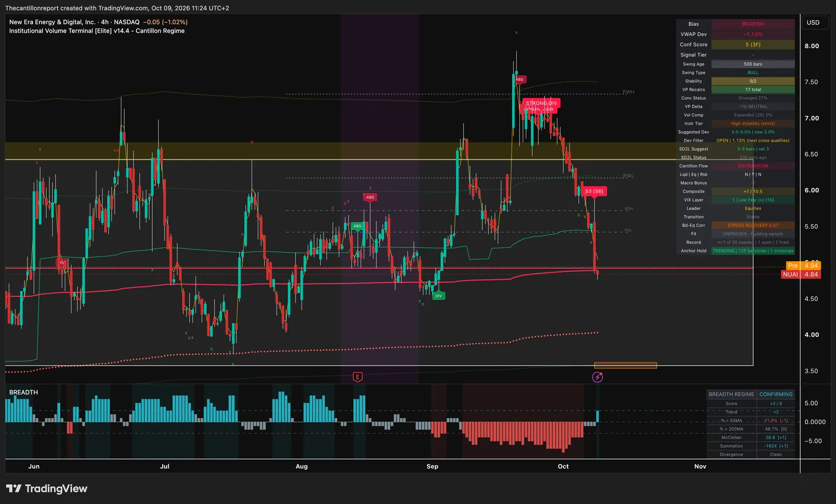Screen dimensions: 836x504
Task: Click the 'TRENDING | 125 bars/side' Anchor Hold cell
Action: 753,251
